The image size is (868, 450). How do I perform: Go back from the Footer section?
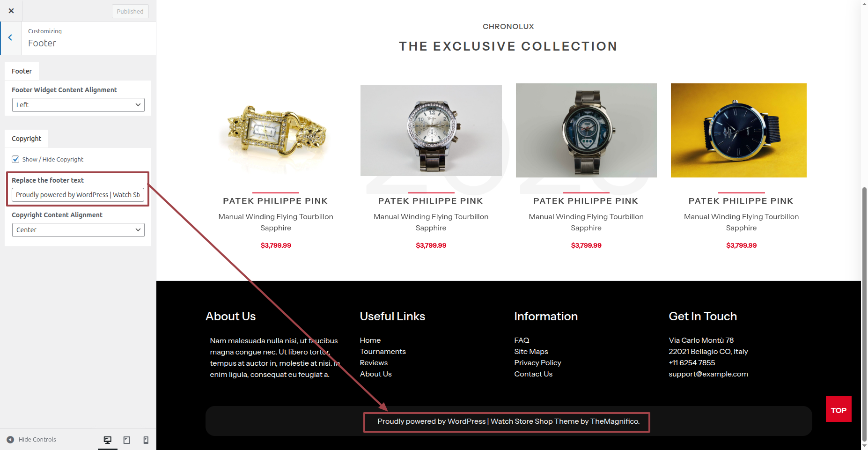10,38
